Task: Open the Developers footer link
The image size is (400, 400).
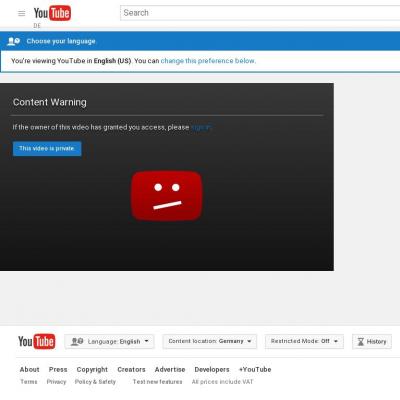Action: click(212, 370)
